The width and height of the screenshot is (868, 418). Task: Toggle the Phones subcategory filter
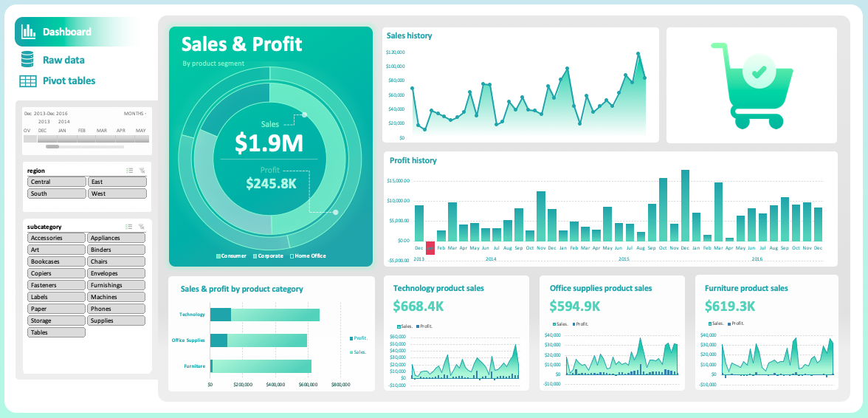tap(117, 309)
